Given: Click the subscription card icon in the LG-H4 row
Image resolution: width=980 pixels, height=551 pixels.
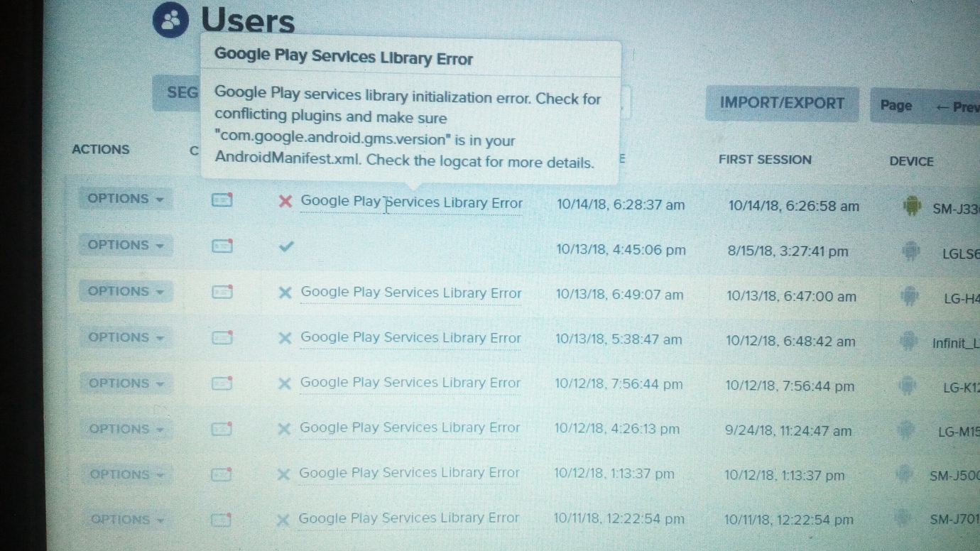Looking at the screenshot, I should click(222, 293).
